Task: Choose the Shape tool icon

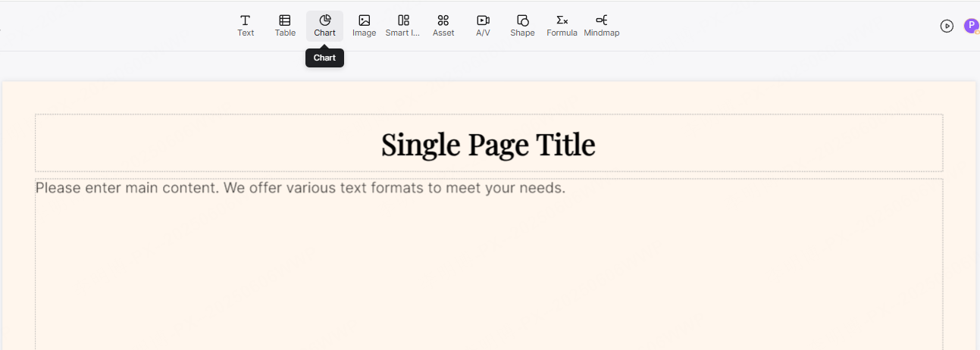Action: point(522,20)
